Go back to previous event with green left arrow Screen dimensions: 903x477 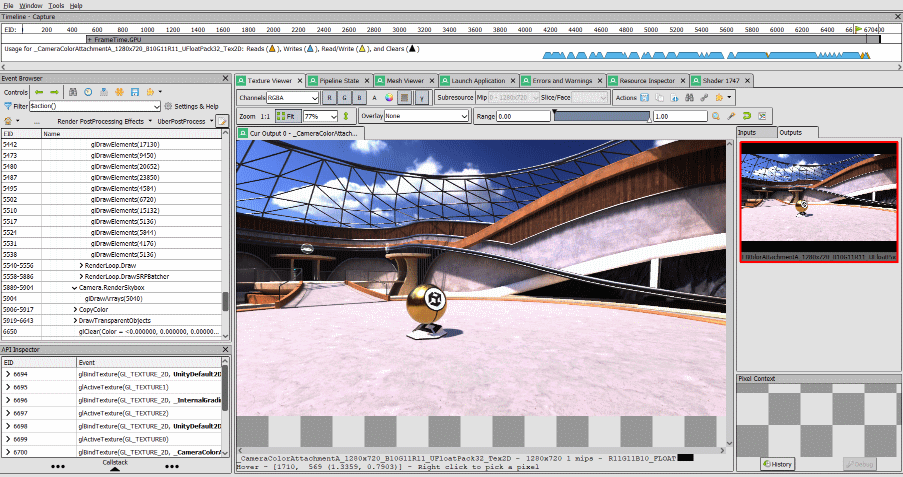click(x=39, y=92)
